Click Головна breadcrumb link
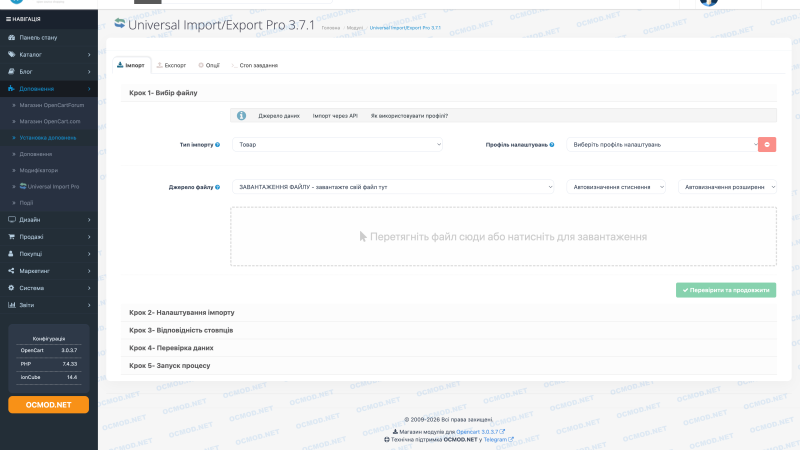Screen dimensions: 800x450 pos(331,28)
